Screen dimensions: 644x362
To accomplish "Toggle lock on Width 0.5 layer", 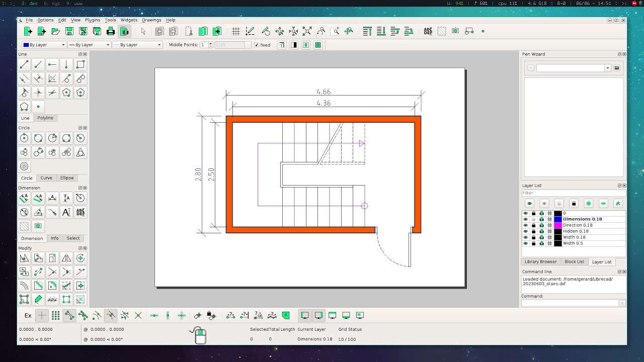I will tap(534, 243).
